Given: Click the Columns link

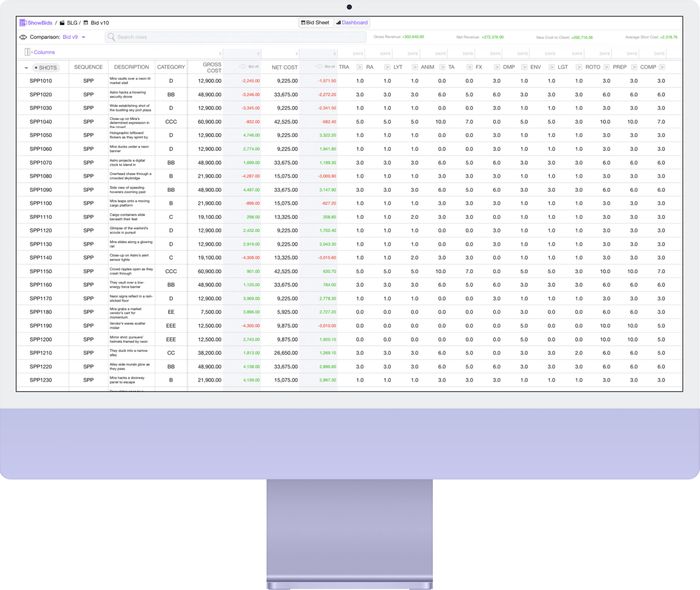Looking at the screenshot, I should coord(44,52).
